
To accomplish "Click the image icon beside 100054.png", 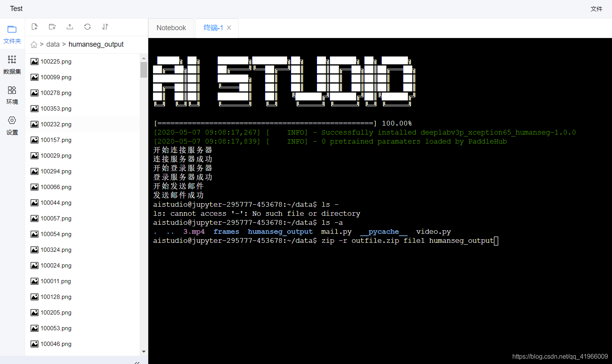I will pyautogui.click(x=35, y=234).
